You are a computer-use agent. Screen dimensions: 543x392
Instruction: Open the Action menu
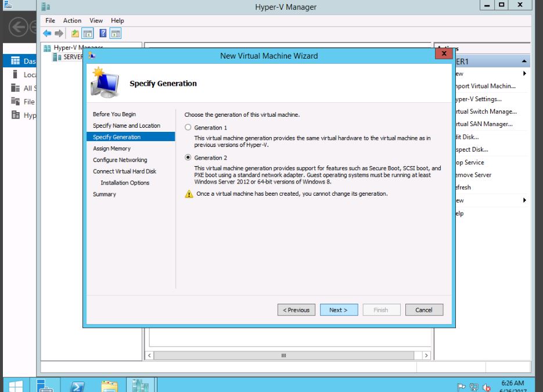[72, 20]
